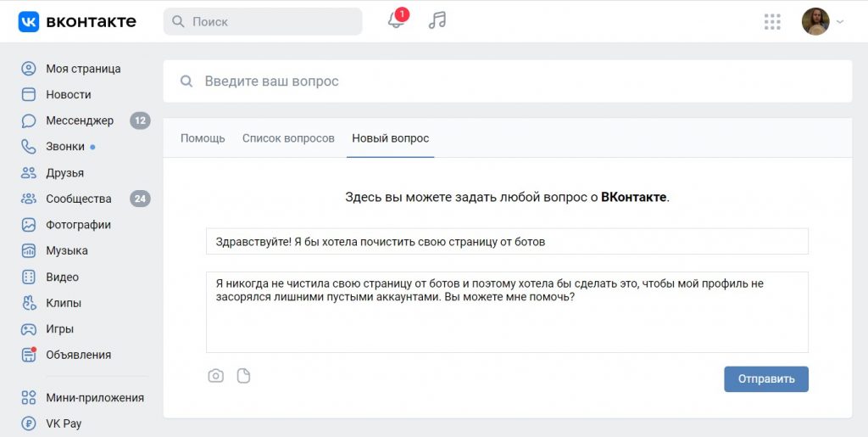Open Мини-приложения icon in sidebar
The width and height of the screenshot is (868, 437).
pyautogui.click(x=28, y=397)
